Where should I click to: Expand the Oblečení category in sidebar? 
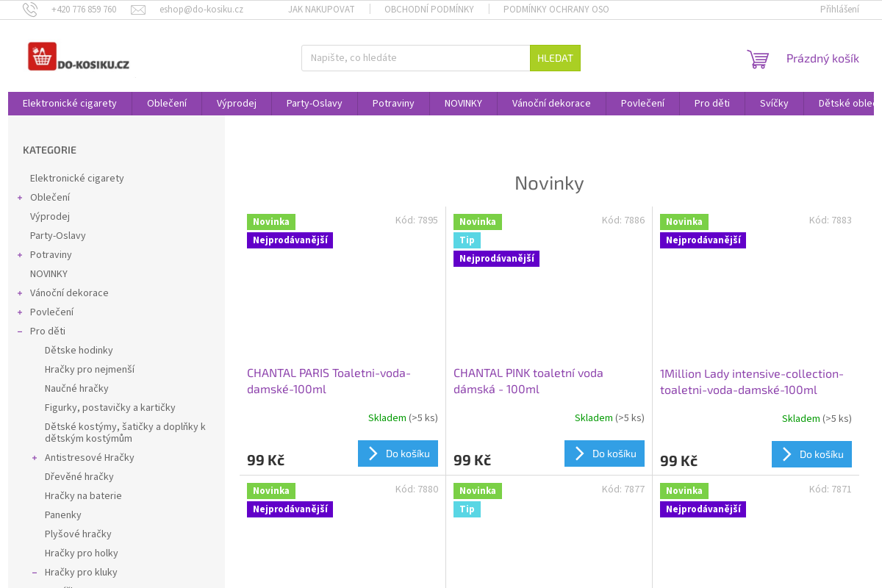point(20,198)
